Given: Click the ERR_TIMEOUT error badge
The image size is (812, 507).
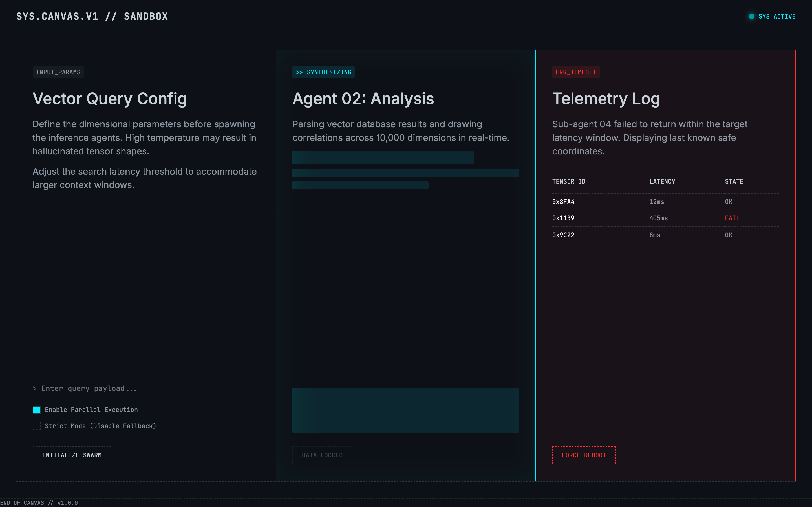Looking at the screenshot, I should tap(576, 72).
